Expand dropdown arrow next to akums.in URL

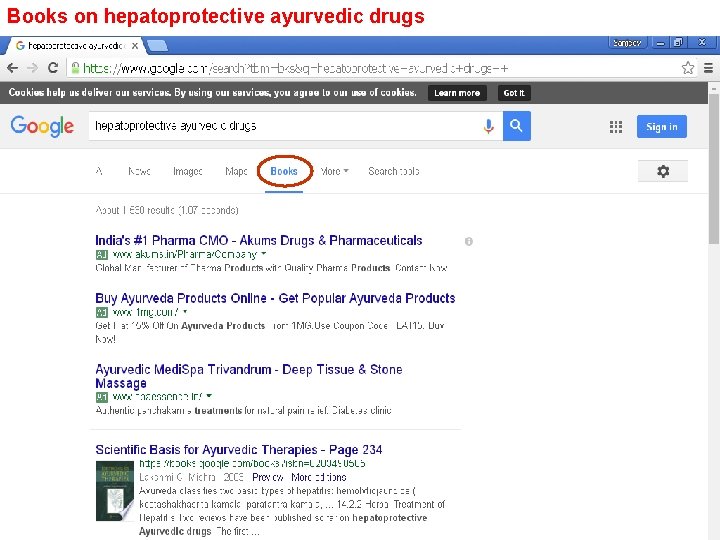264,253
